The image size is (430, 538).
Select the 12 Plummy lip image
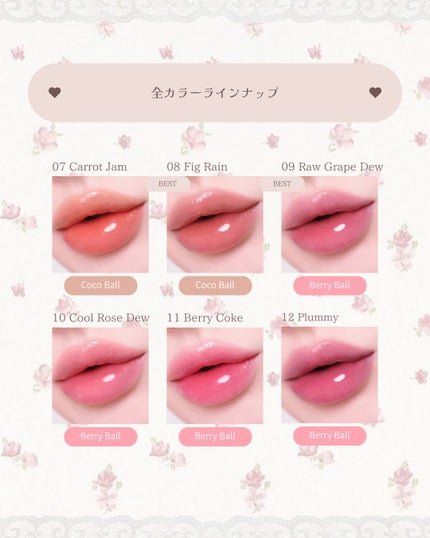[329, 375]
